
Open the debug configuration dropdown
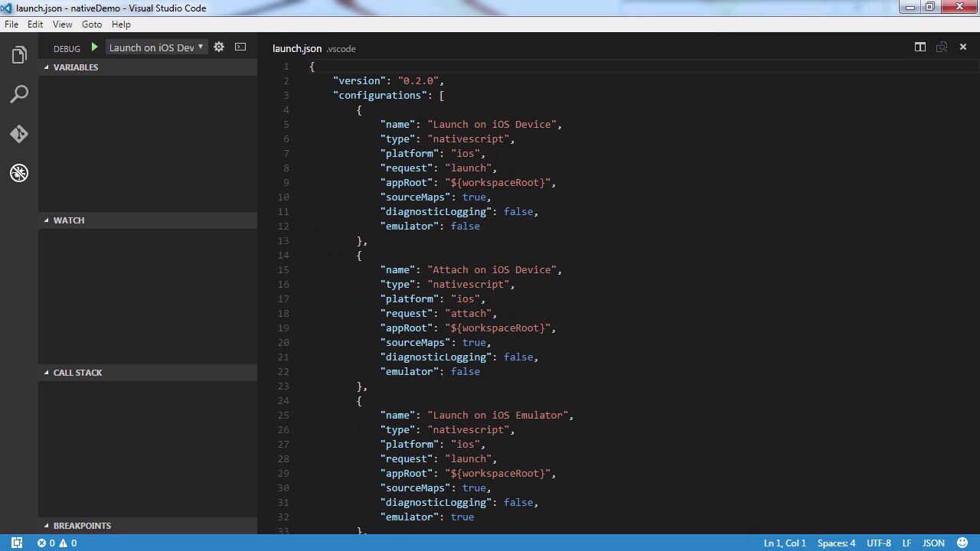click(x=156, y=47)
